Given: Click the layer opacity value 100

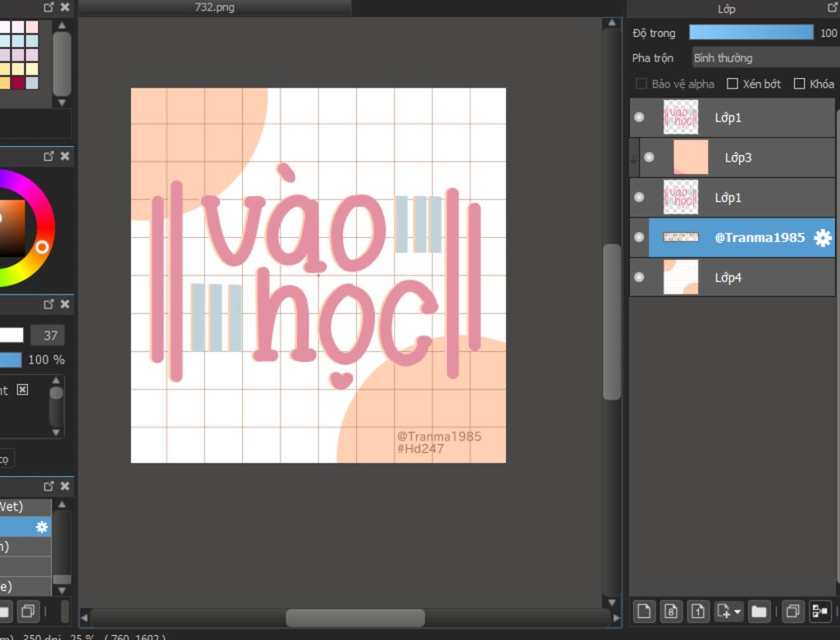Looking at the screenshot, I should [829, 33].
